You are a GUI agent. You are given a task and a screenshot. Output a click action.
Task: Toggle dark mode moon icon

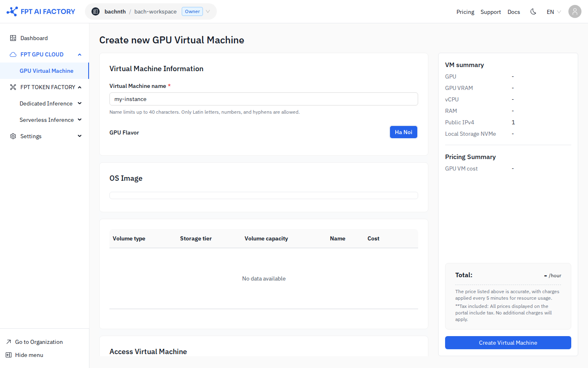533,11
